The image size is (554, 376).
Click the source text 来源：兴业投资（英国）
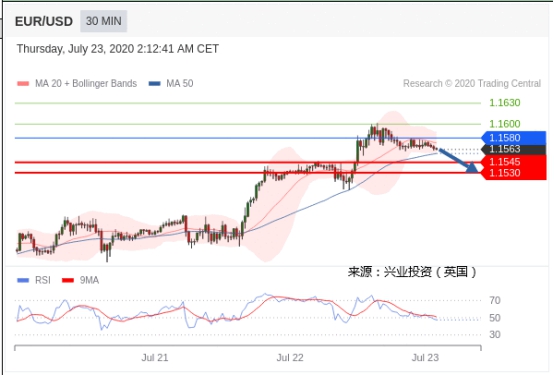412,272
